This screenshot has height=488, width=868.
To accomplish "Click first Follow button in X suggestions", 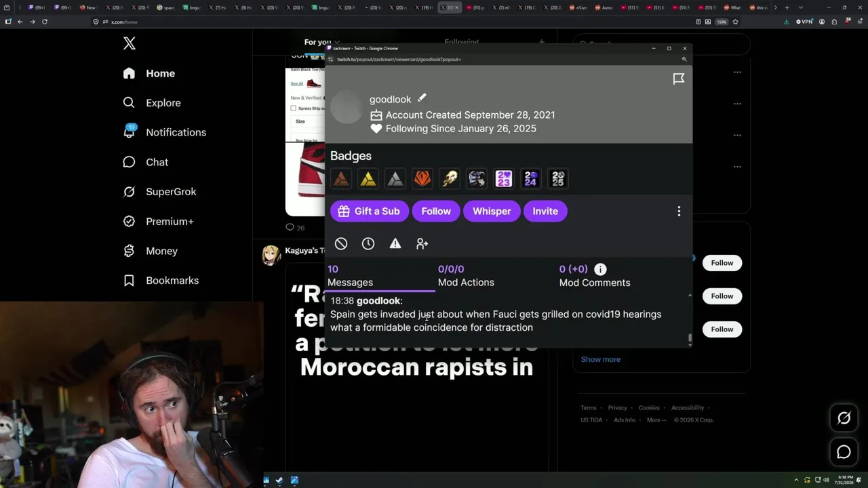I will click(x=722, y=263).
